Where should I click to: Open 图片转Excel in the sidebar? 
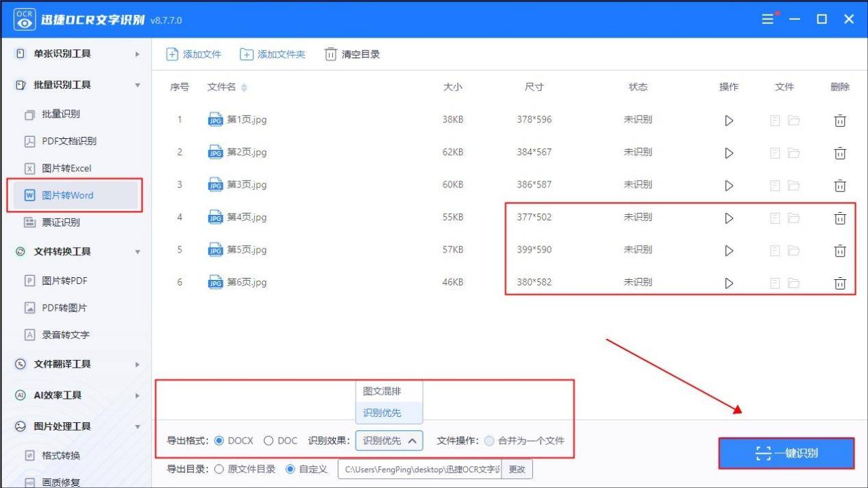pos(66,168)
